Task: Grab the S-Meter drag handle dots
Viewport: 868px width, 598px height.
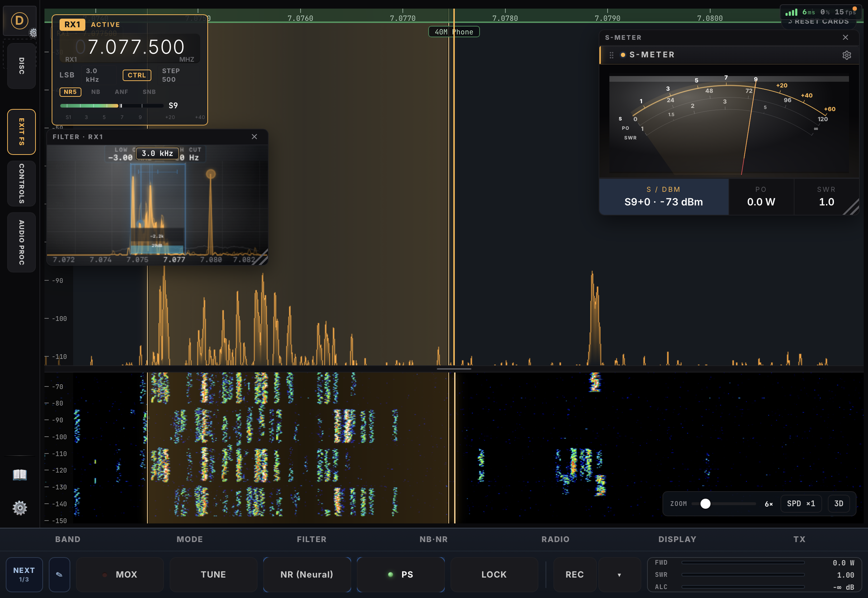Action: point(611,55)
